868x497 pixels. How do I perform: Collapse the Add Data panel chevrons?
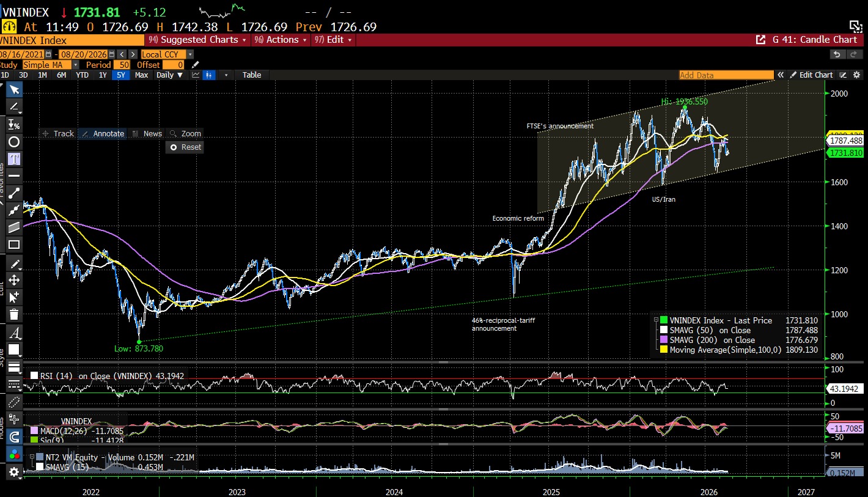(x=781, y=75)
